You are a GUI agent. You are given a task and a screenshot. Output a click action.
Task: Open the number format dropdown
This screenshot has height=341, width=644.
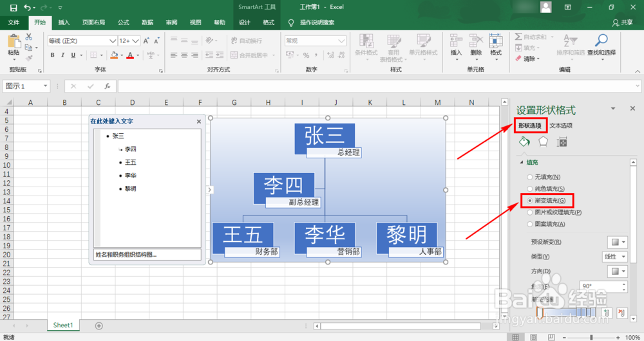click(x=341, y=41)
